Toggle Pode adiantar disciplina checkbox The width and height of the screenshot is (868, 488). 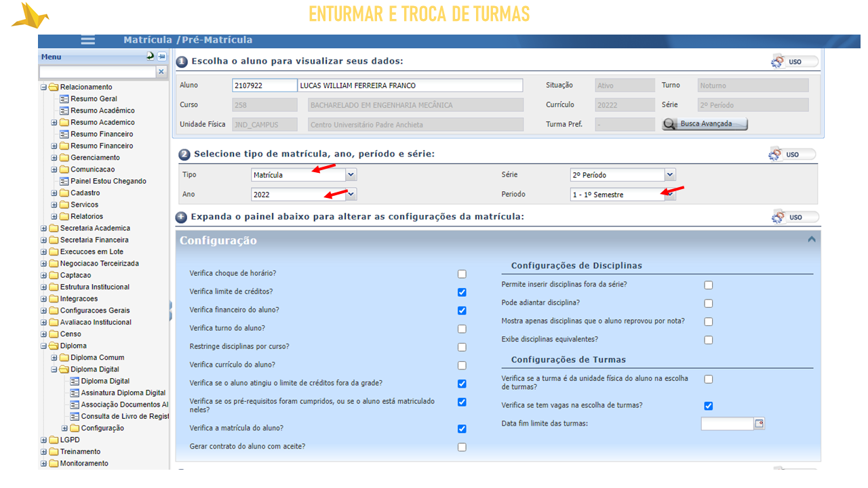(x=709, y=304)
